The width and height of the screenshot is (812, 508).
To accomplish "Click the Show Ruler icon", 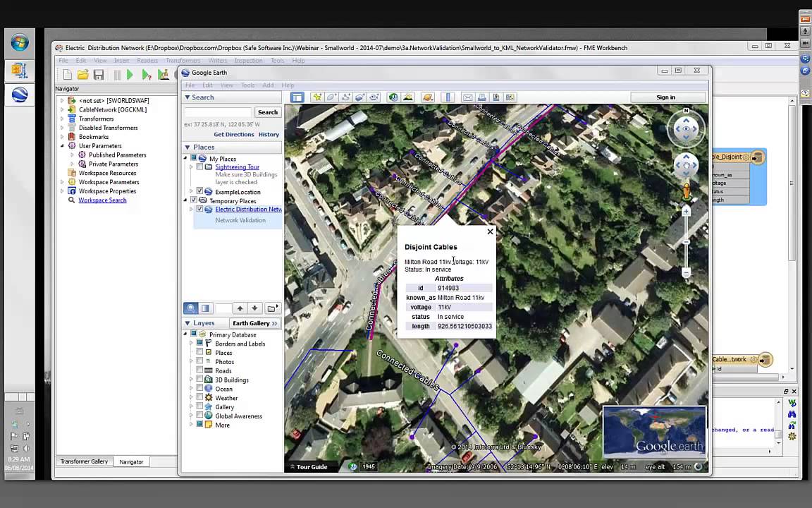I will pyautogui.click(x=448, y=97).
